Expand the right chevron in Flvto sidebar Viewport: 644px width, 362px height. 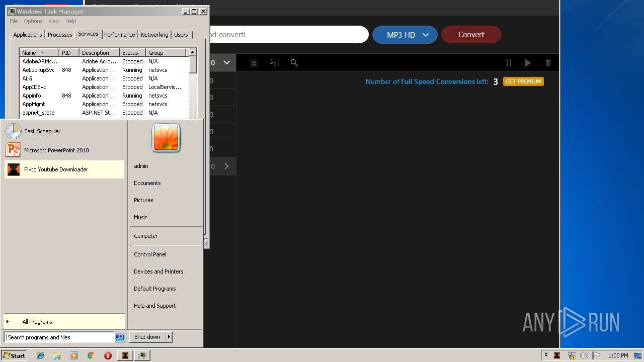[x=226, y=166]
